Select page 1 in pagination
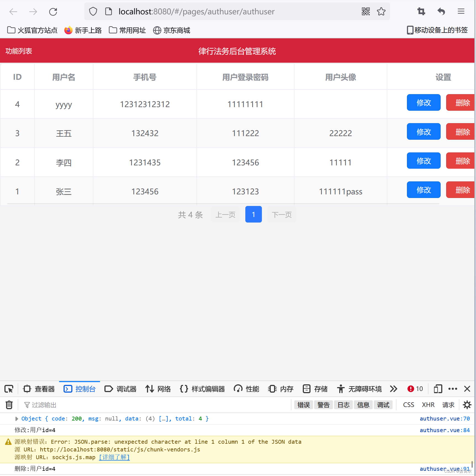 [253, 214]
